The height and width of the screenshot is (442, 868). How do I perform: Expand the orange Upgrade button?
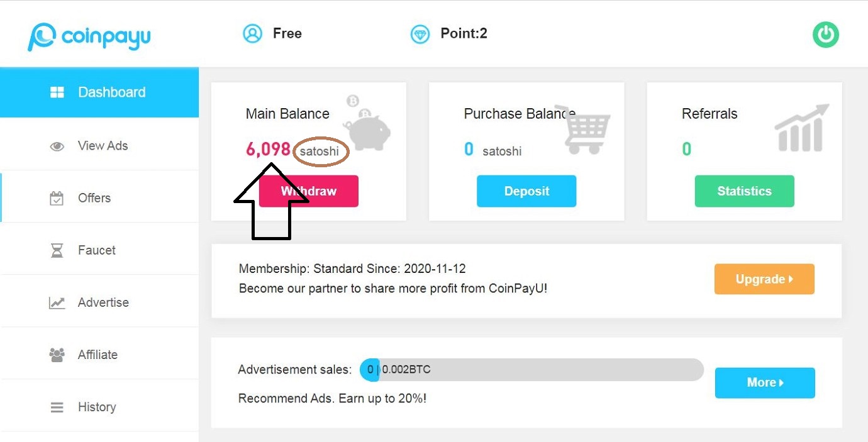pyautogui.click(x=764, y=279)
